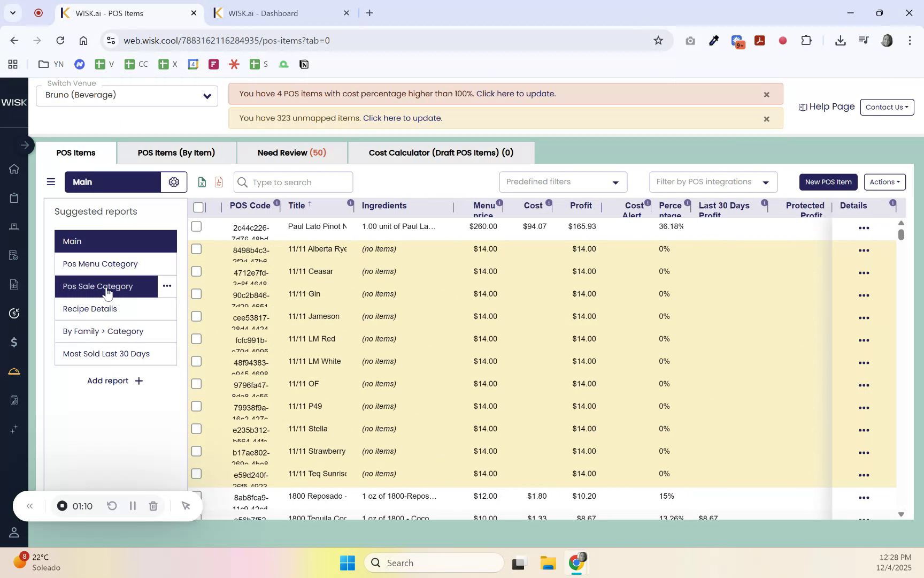Screen dimensions: 924x578
Task: Export POS items to Excel
Action: pos(202,182)
